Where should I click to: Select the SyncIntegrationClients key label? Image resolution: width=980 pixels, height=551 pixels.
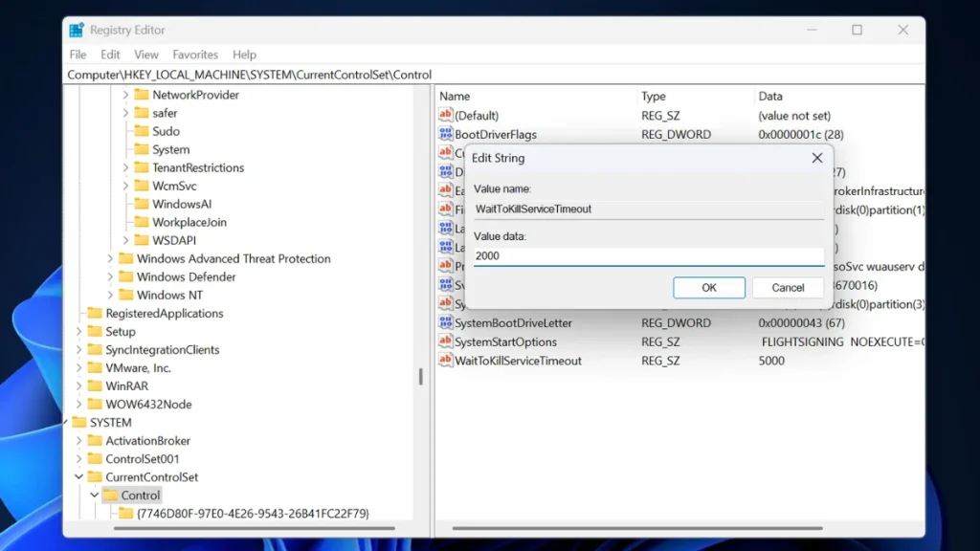(x=163, y=349)
